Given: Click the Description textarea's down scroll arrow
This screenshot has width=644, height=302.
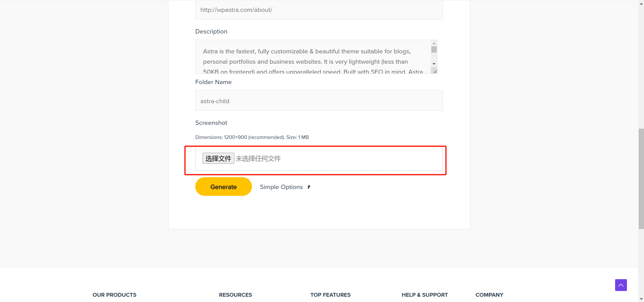Looking at the screenshot, I should point(434,64).
